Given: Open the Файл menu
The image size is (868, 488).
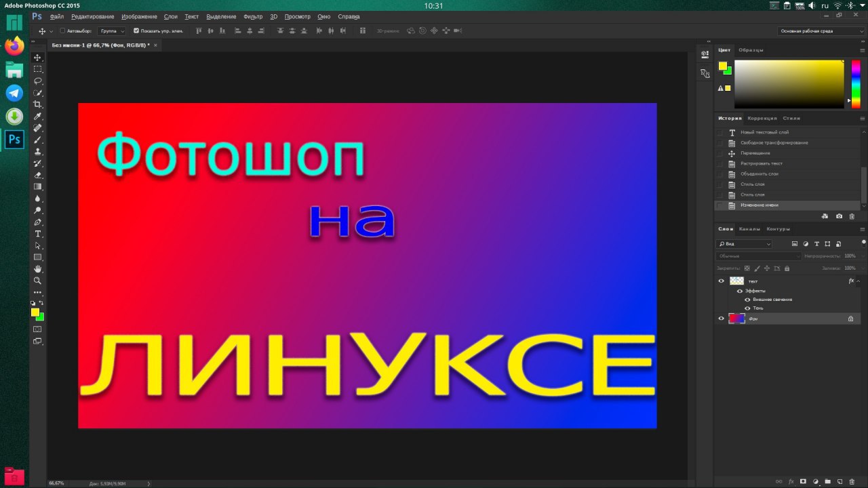Looking at the screenshot, I should coord(56,16).
